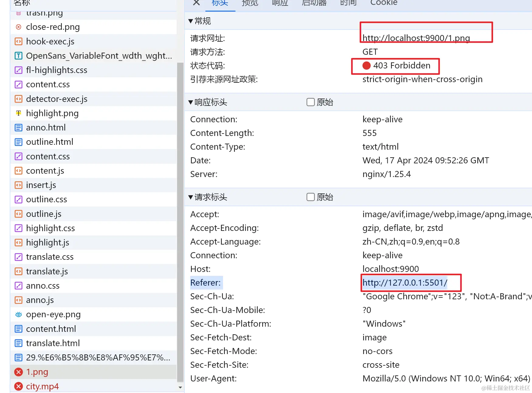Switch to the 预览 tab
The width and height of the screenshot is (532, 393).
pyautogui.click(x=250, y=3)
